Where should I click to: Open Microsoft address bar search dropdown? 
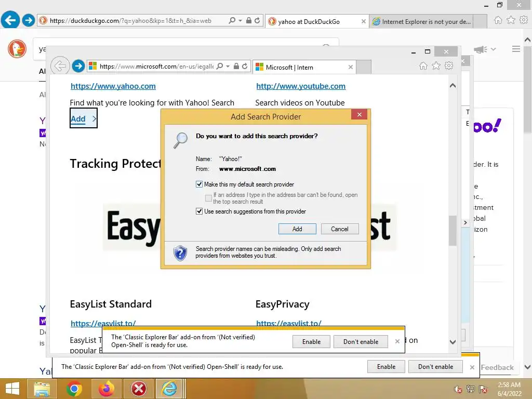(228, 66)
